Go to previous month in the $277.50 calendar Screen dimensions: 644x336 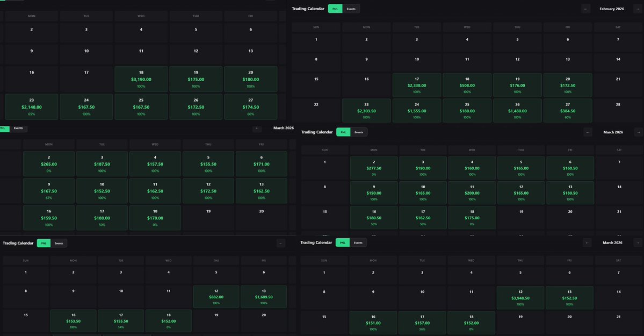click(x=588, y=132)
